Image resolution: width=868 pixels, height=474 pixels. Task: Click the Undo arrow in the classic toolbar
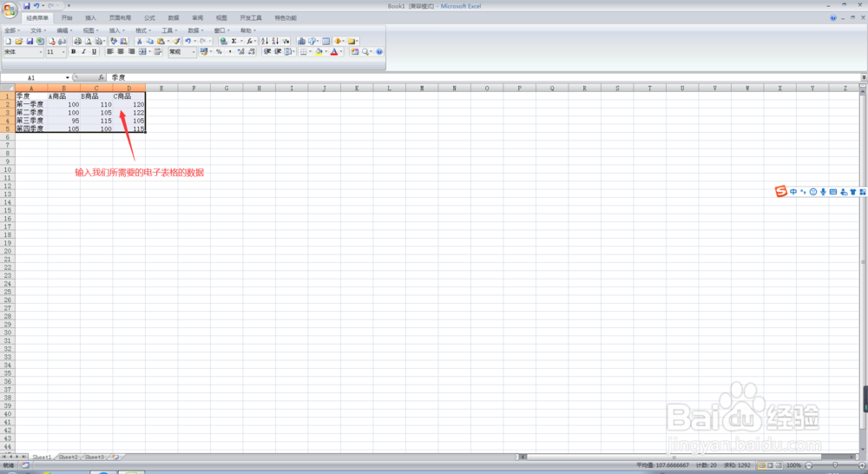click(x=187, y=41)
